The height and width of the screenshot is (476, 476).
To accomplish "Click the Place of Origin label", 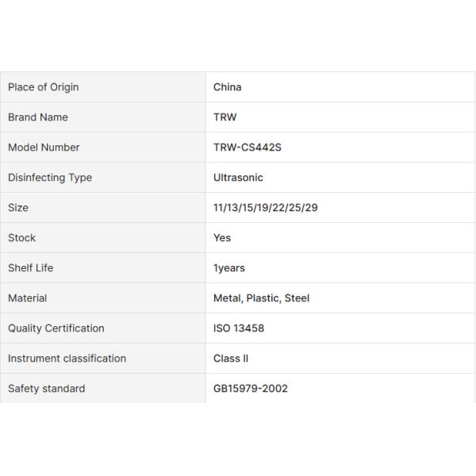I will (x=44, y=87).
